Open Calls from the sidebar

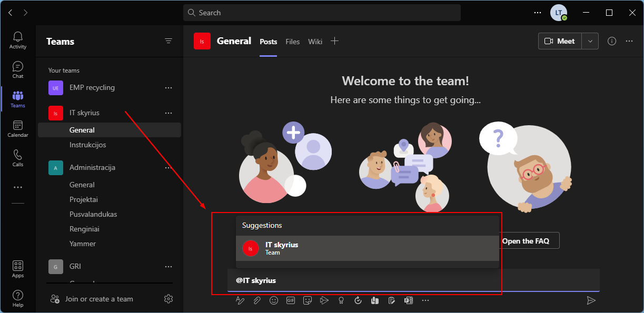[x=18, y=158]
